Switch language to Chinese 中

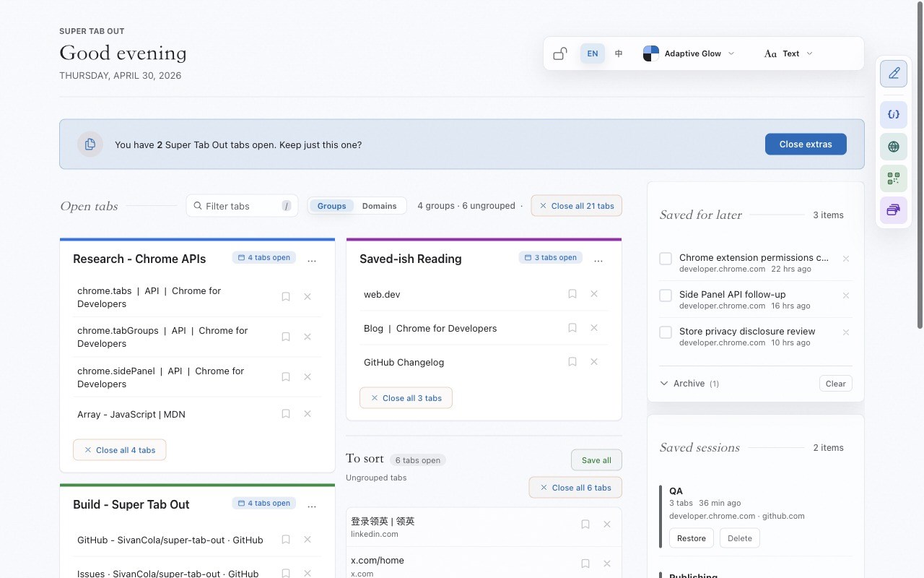pyautogui.click(x=619, y=53)
